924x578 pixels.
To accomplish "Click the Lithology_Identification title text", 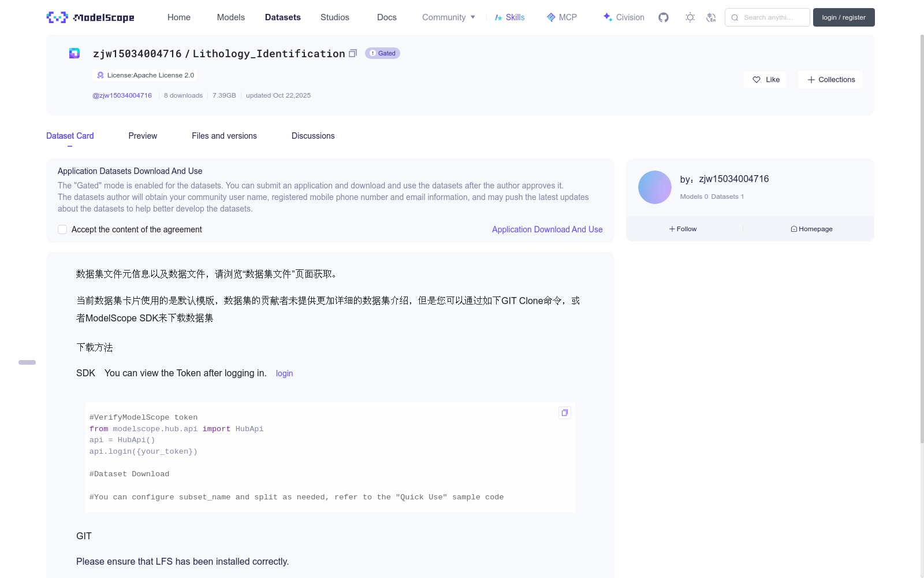I will pyautogui.click(x=269, y=54).
